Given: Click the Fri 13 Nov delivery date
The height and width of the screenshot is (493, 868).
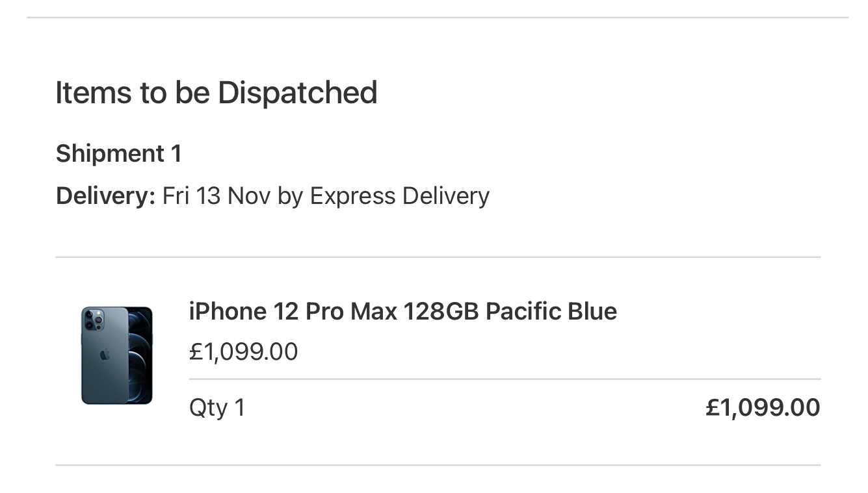Looking at the screenshot, I should [x=217, y=196].
